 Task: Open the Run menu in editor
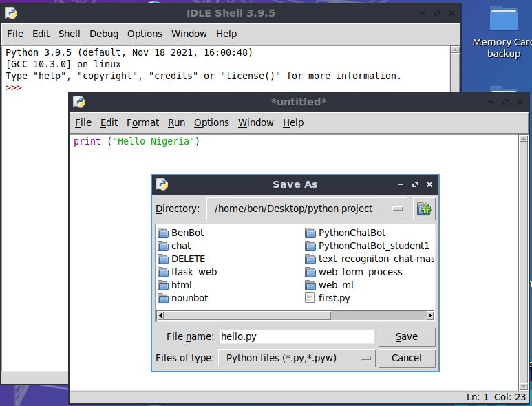[176, 122]
